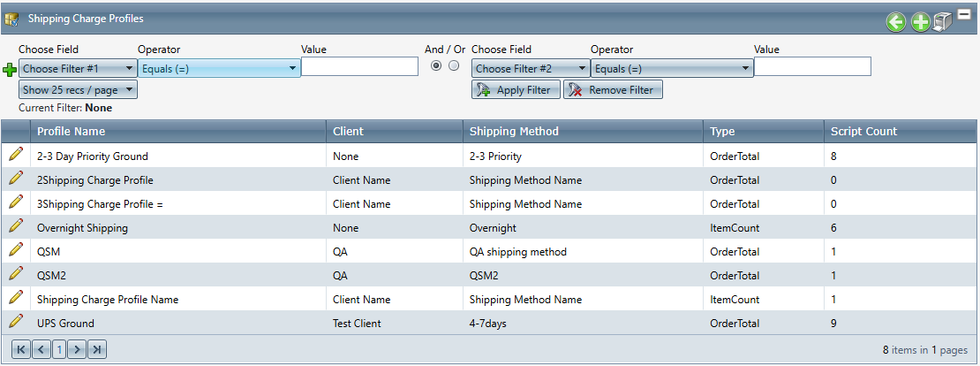The image size is (980, 366).
Task: Click the export icon in the header
Action: [942, 23]
